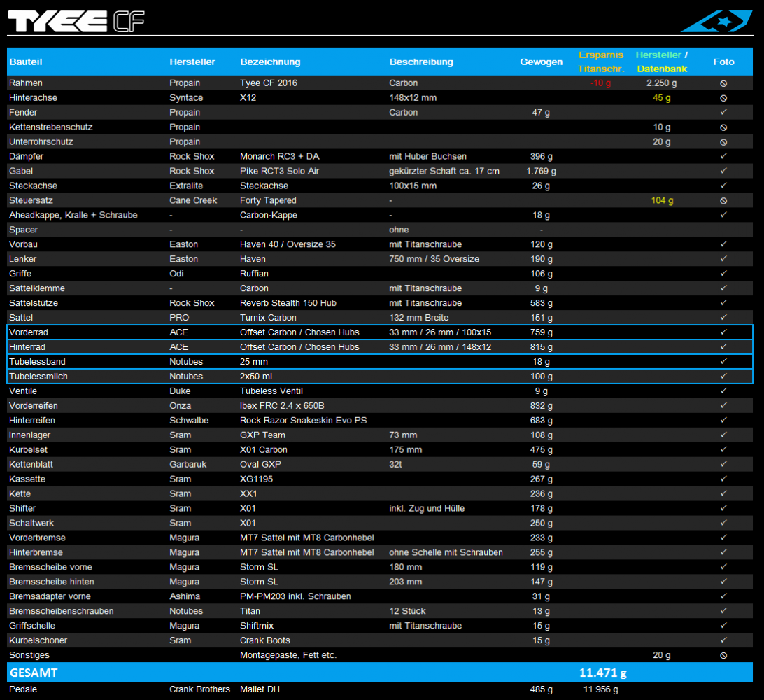Image resolution: width=764 pixels, height=700 pixels.
Task: Select the Garbaruk manufacturer cell
Action: pyautogui.click(x=188, y=464)
